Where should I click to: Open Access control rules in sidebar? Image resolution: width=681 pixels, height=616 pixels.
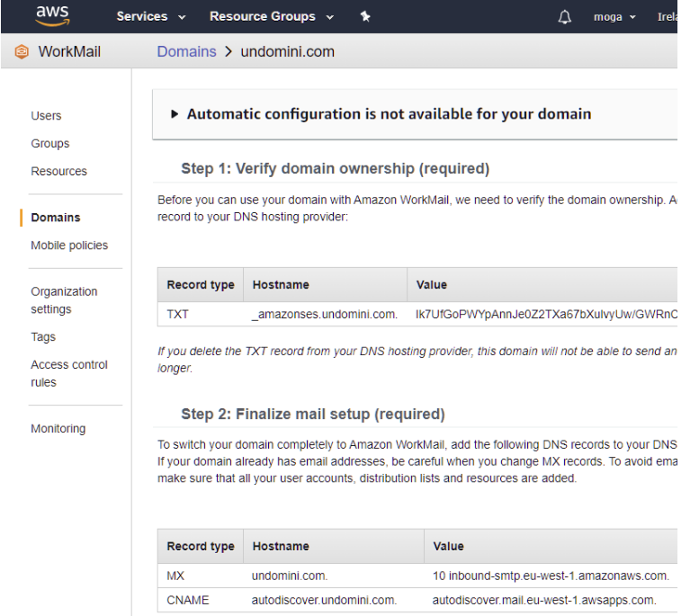click(x=69, y=373)
